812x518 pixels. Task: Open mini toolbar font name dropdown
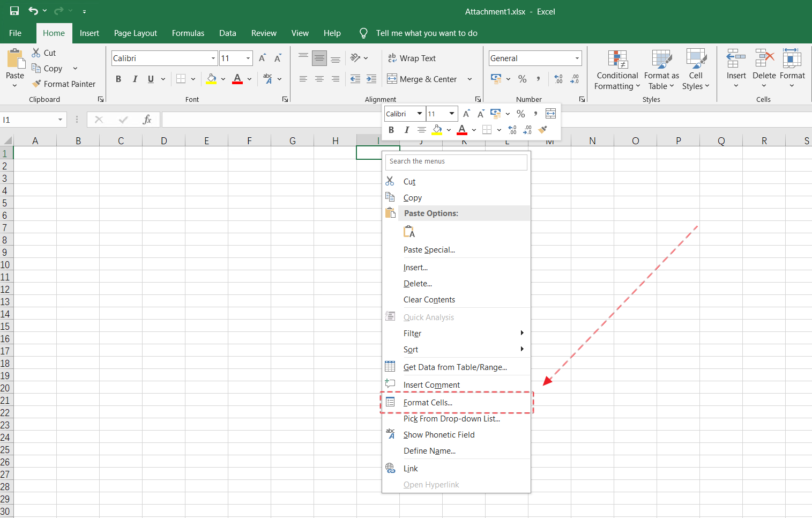(x=420, y=113)
